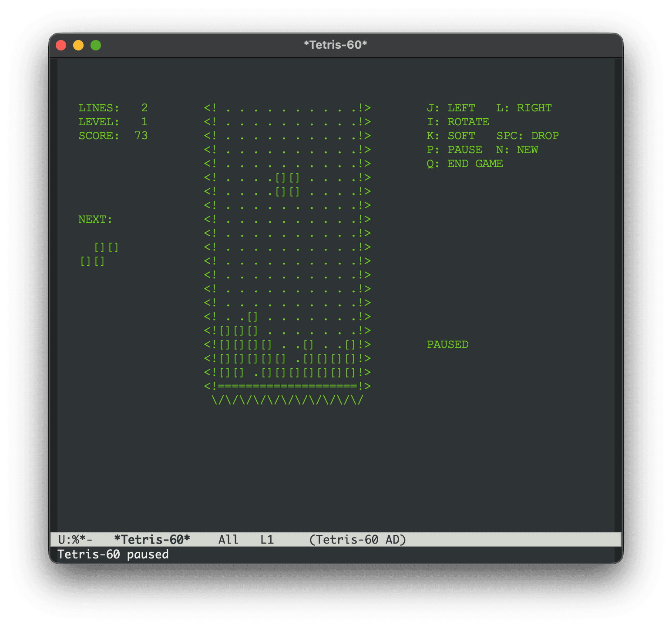
Task: Click the J: LEFT key hint
Action: tap(451, 108)
